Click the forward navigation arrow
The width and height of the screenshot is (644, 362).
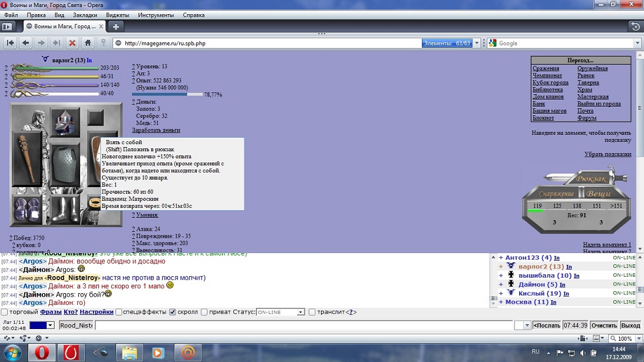pos(41,43)
